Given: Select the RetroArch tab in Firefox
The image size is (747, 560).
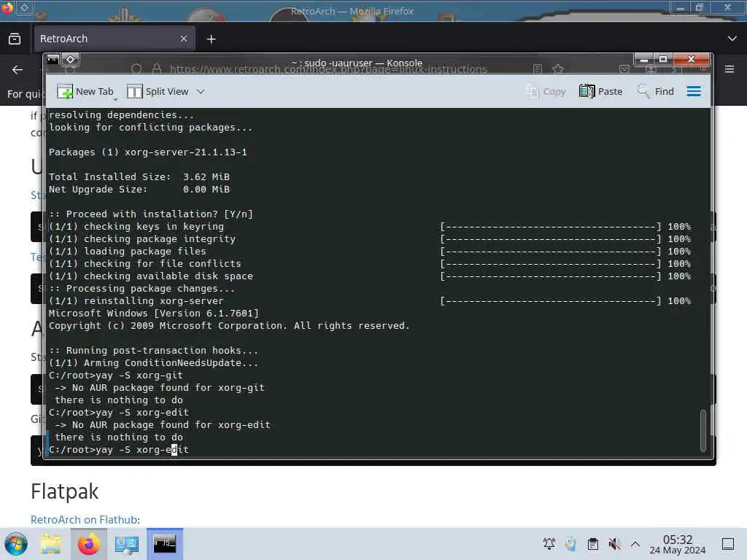Looking at the screenshot, I should (x=114, y=39).
